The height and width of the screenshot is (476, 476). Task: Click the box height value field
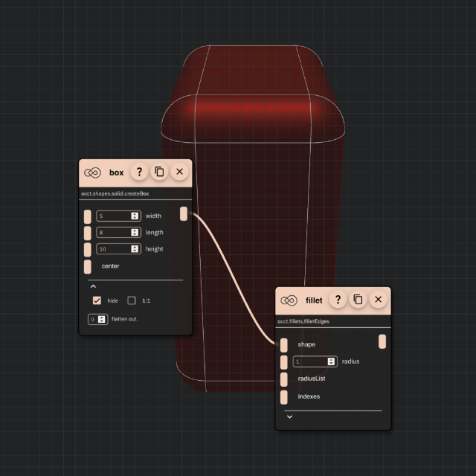point(113,248)
